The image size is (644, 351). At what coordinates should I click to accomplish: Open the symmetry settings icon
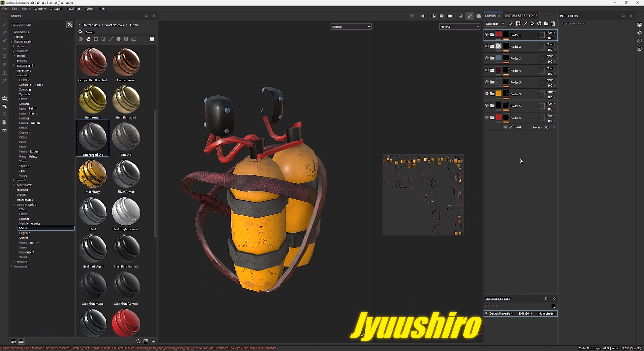434,16
